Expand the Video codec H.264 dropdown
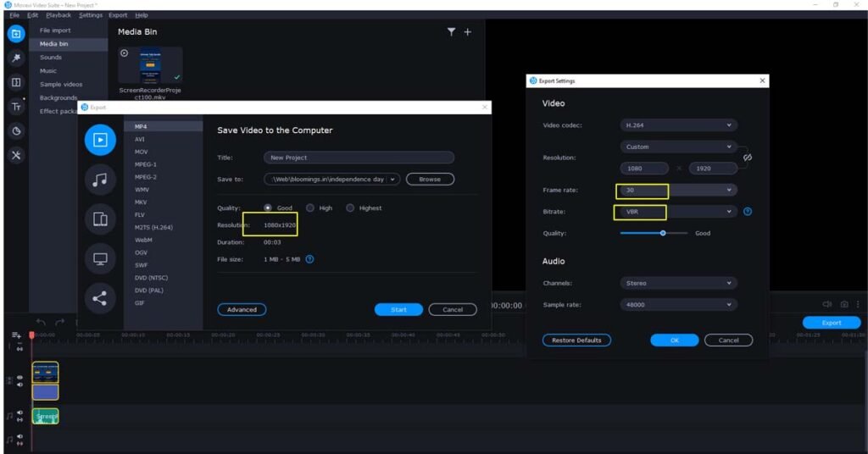The image size is (868, 454). (x=679, y=125)
